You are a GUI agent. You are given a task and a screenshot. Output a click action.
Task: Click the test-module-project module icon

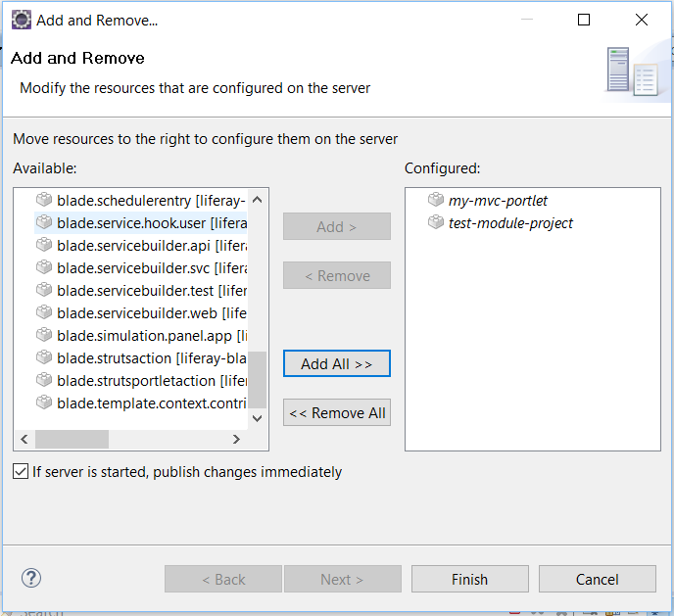pyautogui.click(x=436, y=222)
